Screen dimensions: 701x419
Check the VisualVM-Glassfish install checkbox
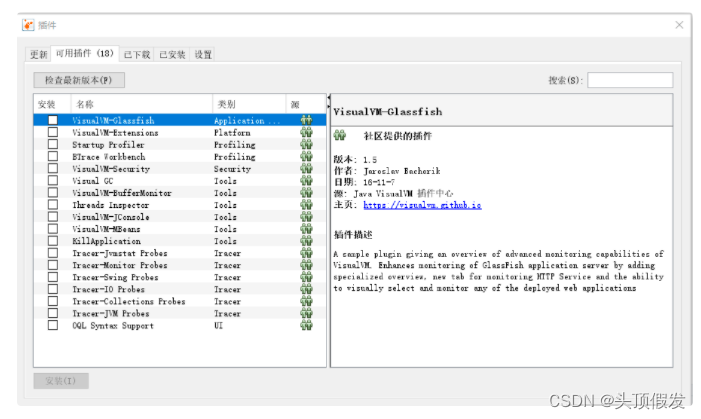[x=53, y=120]
